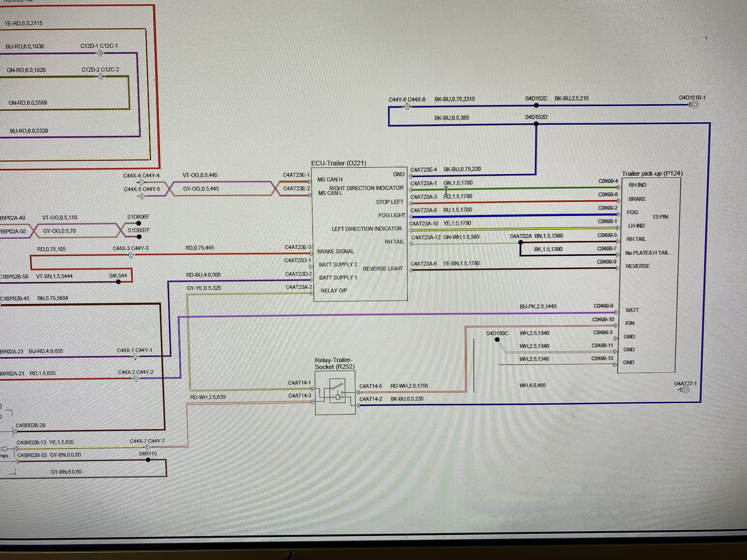The image size is (747, 560).
Task: Click the BU,1.5,1780 wire label
Action: pyautogui.click(x=458, y=210)
